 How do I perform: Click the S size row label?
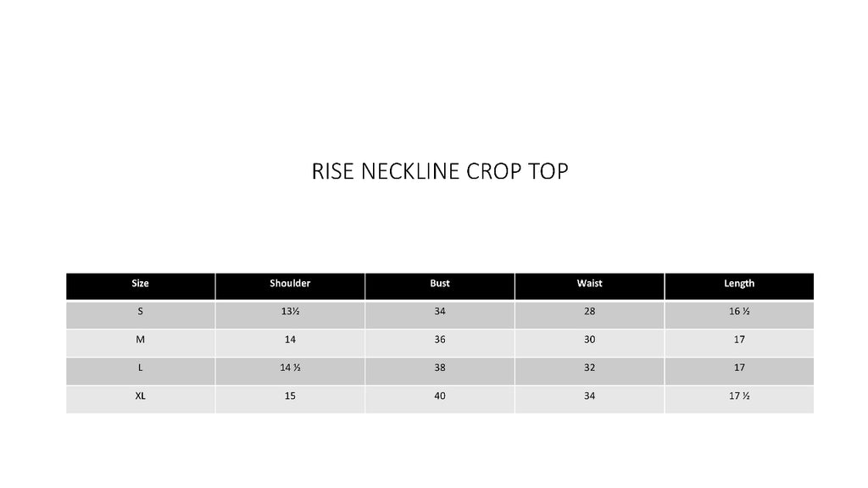point(140,312)
